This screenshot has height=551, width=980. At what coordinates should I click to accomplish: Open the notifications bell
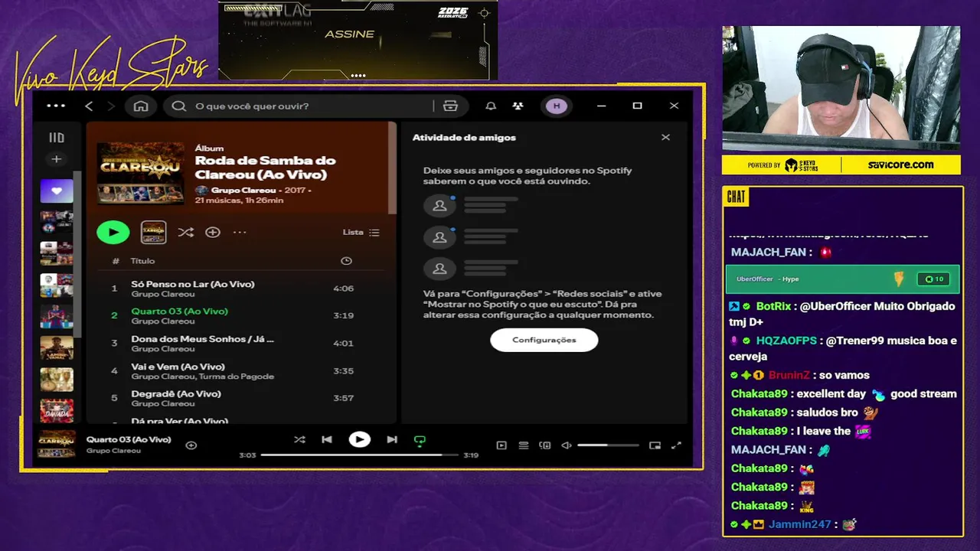(x=491, y=106)
